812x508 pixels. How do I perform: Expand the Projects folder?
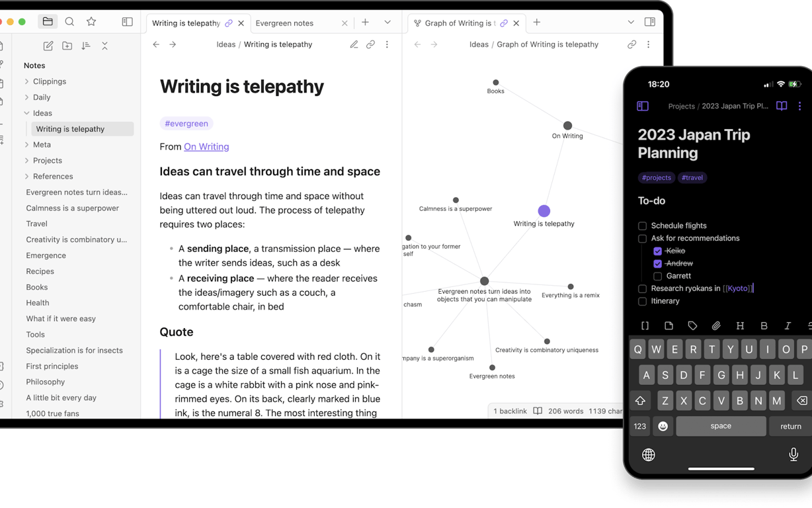26,160
